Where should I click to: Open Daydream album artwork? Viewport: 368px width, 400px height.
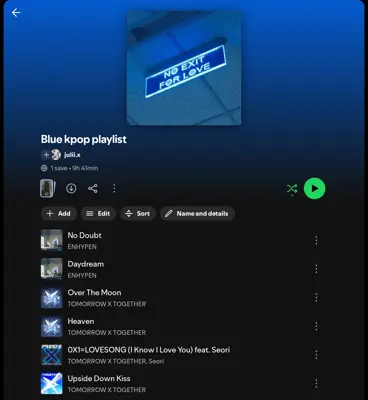point(51,269)
